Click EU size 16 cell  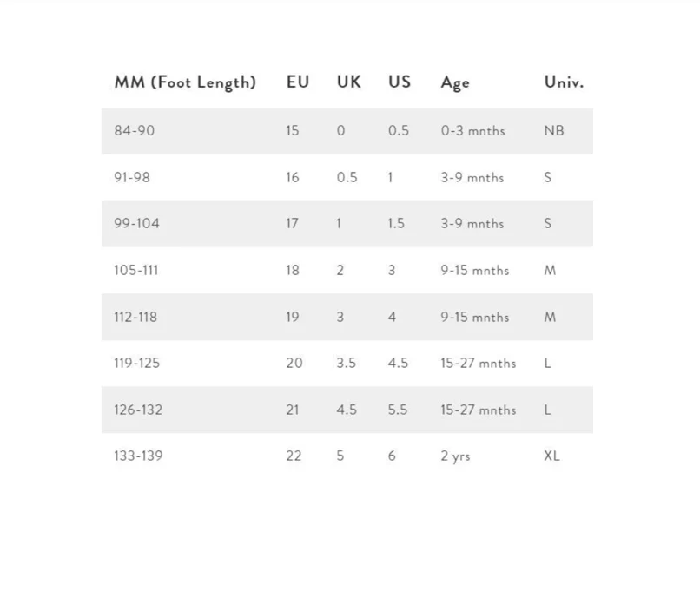(x=293, y=177)
